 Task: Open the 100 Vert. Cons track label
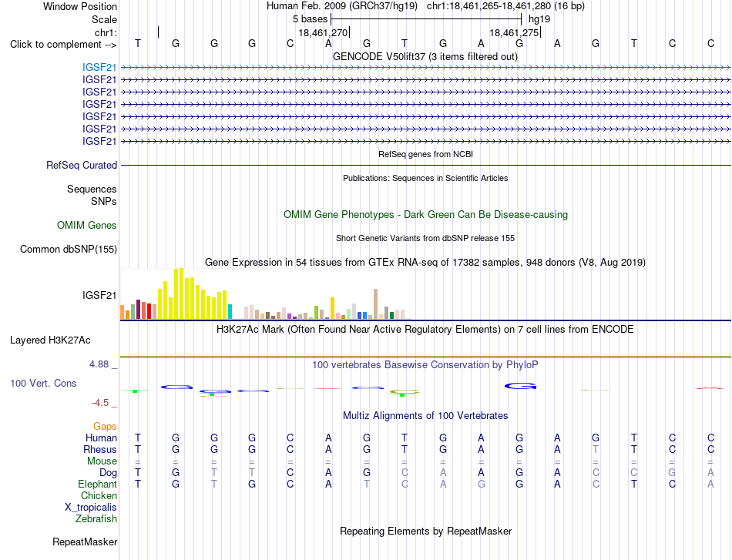coord(43,383)
